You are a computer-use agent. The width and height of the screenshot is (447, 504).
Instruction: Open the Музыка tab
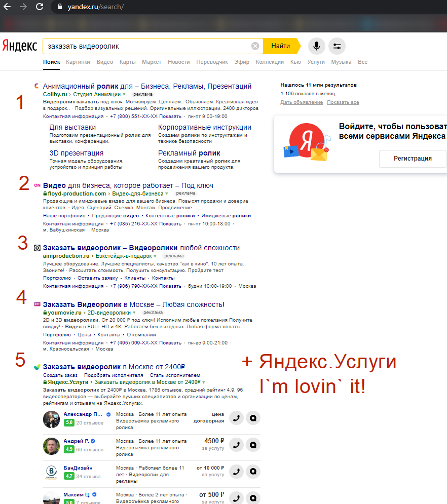click(341, 62)
